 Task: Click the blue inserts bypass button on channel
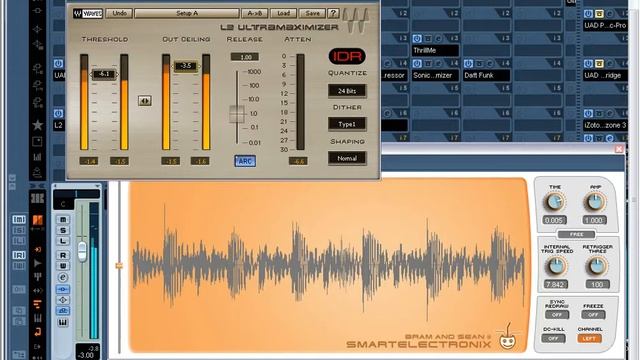[x=62, y=289]
